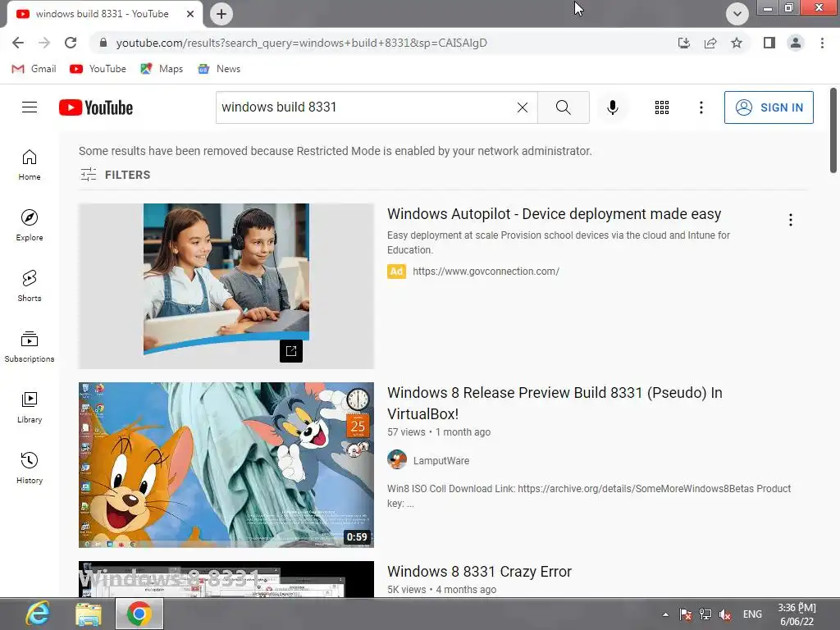
Task: Open Windows 8 Release Preview Build 8331 video title
Action: tap(555, 403)
